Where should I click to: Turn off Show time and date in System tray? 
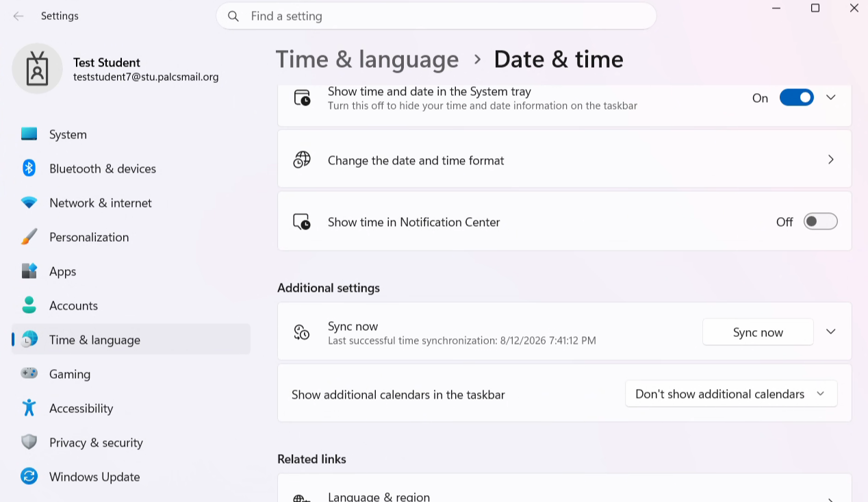pos(797,98)
